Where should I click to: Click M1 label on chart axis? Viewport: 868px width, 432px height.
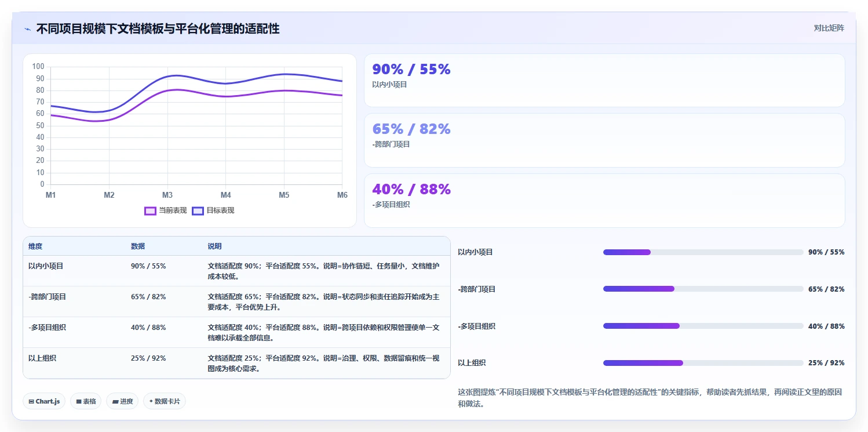click(x=51, y=195)
